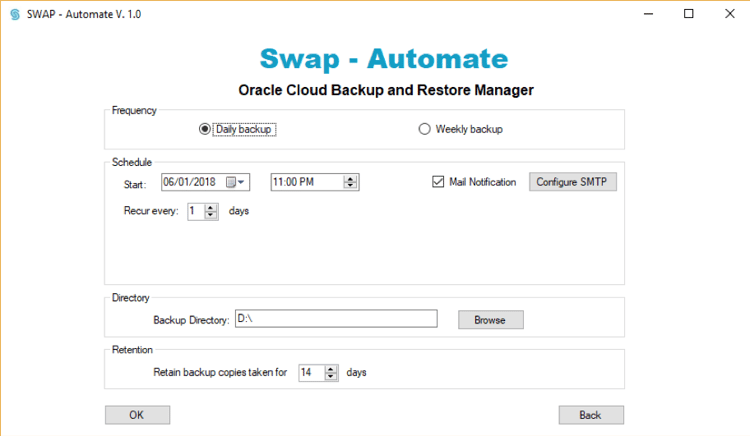Click the Retention group label
The height and width of the screenshot is (436, 750).
pos(132,349)
